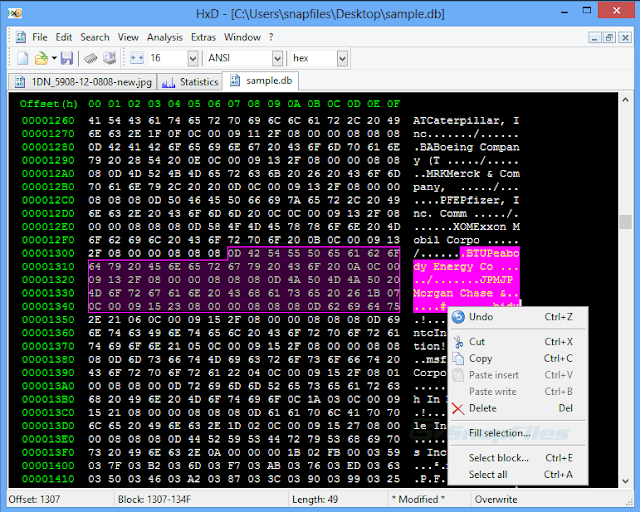640x512 pixels.
Task: Click decoded text 'ATCaterpillar, I'
Action: (466, 120)
